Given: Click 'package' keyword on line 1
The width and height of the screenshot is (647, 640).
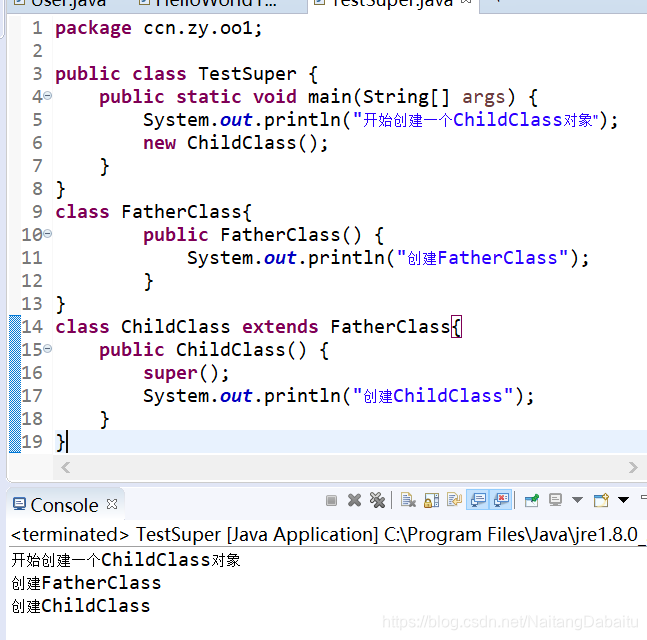Looking at the screenshot, I should point(93,29).
